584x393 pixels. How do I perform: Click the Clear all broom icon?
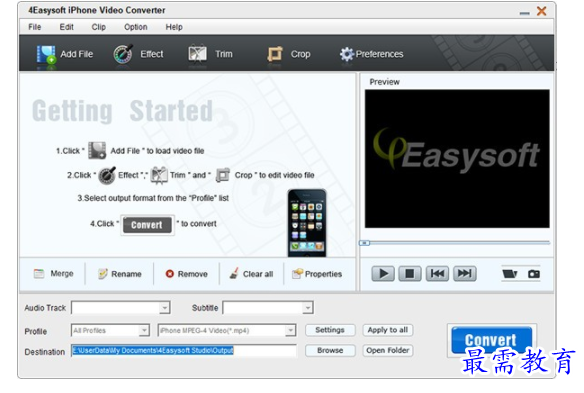click(x=234, y=273)
